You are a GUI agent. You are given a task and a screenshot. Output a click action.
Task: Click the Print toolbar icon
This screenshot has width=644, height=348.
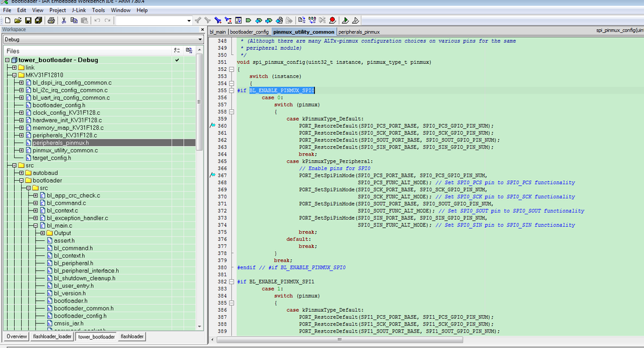point(51,21)
